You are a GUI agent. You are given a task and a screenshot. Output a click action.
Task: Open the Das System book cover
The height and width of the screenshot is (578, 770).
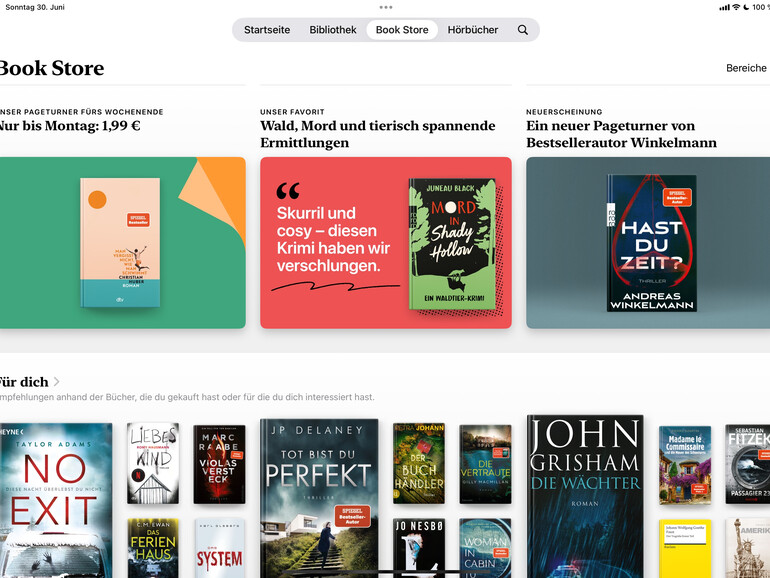219,548
